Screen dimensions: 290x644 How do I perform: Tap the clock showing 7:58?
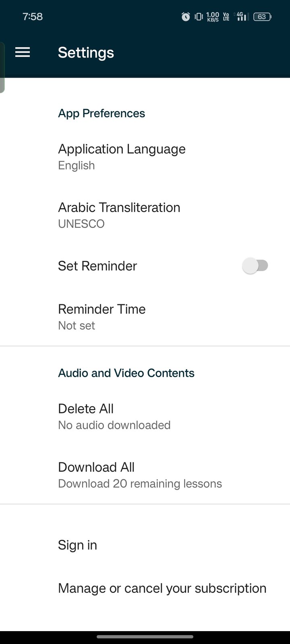tap(33, 17)
